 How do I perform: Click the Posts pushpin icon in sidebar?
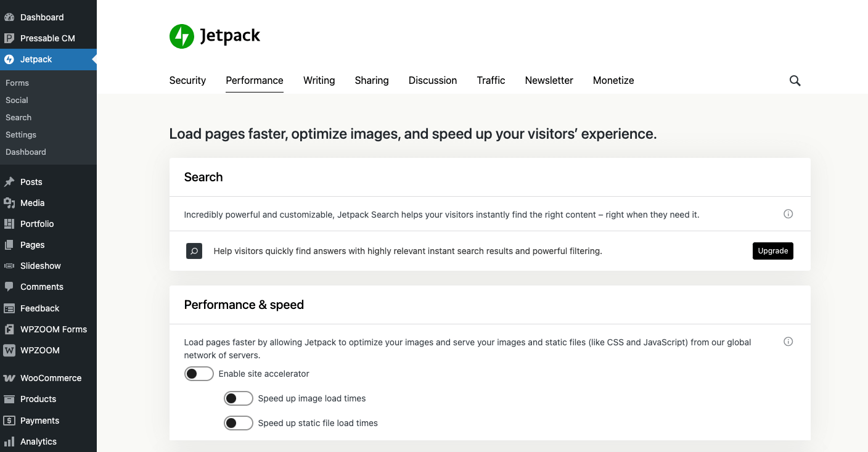click(x=9, y=182)
